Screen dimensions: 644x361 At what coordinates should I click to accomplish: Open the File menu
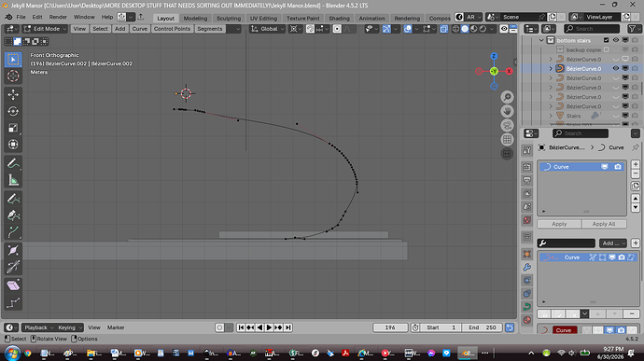(x=21, y=17)
